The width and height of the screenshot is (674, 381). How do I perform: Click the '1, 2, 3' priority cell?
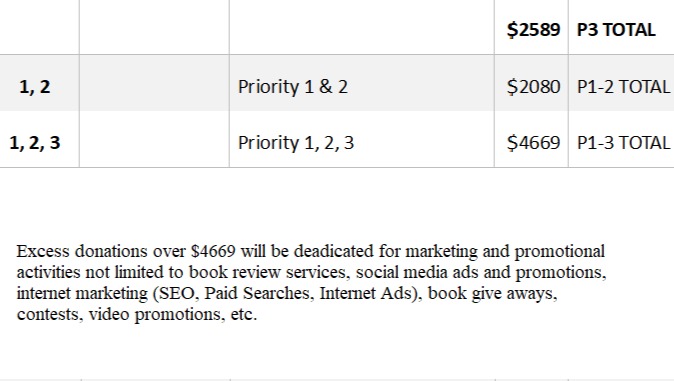pos(35,143)
